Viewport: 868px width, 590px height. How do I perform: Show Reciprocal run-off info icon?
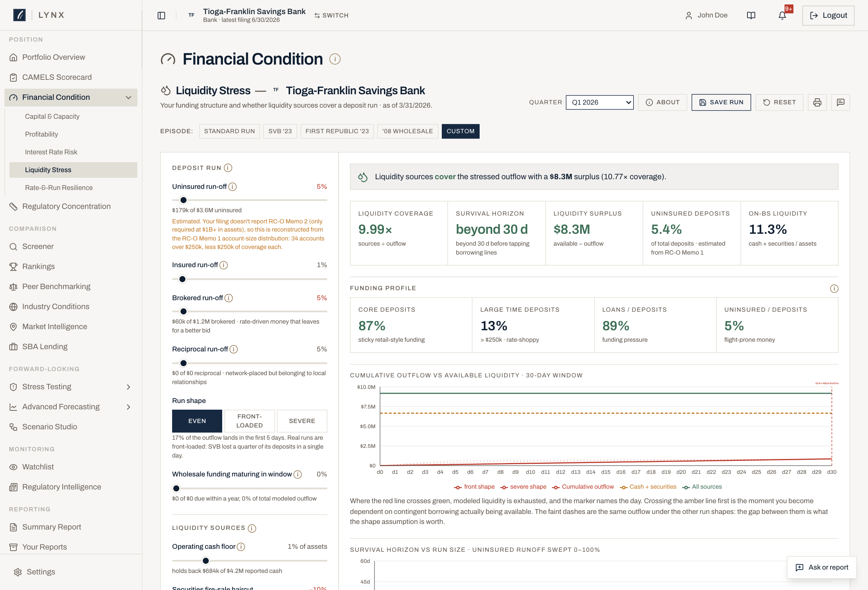233,349
